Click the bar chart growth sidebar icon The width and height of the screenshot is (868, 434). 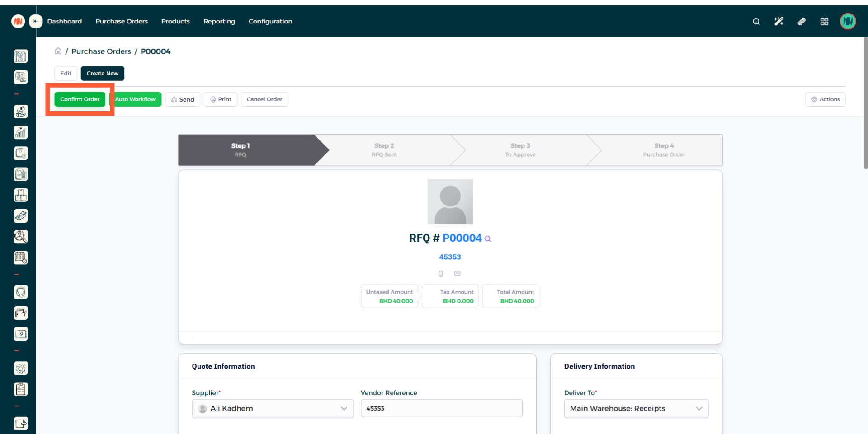pyautogui.click(x=21, y=132)
